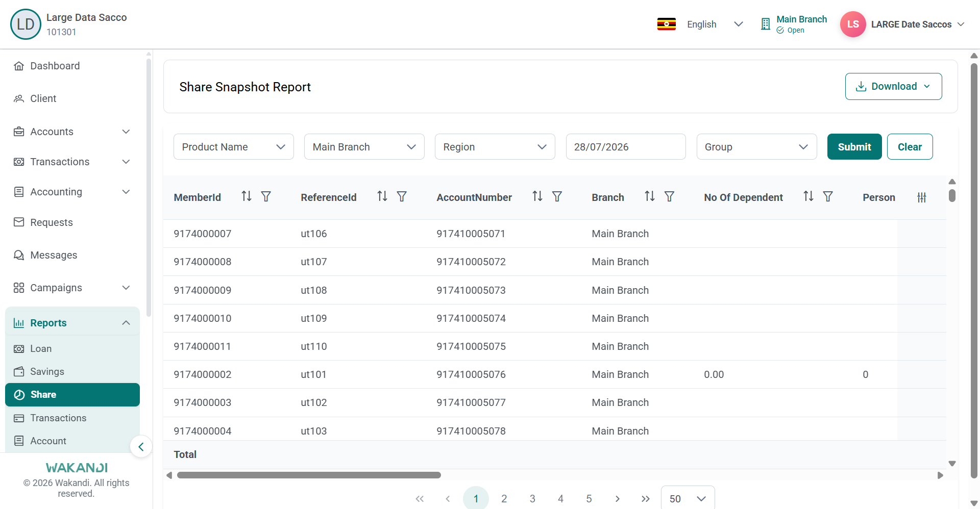Expand the Accounts menu
Image resolution: width=980 pixels, height=509 pixels.
(x=72, y=132)
